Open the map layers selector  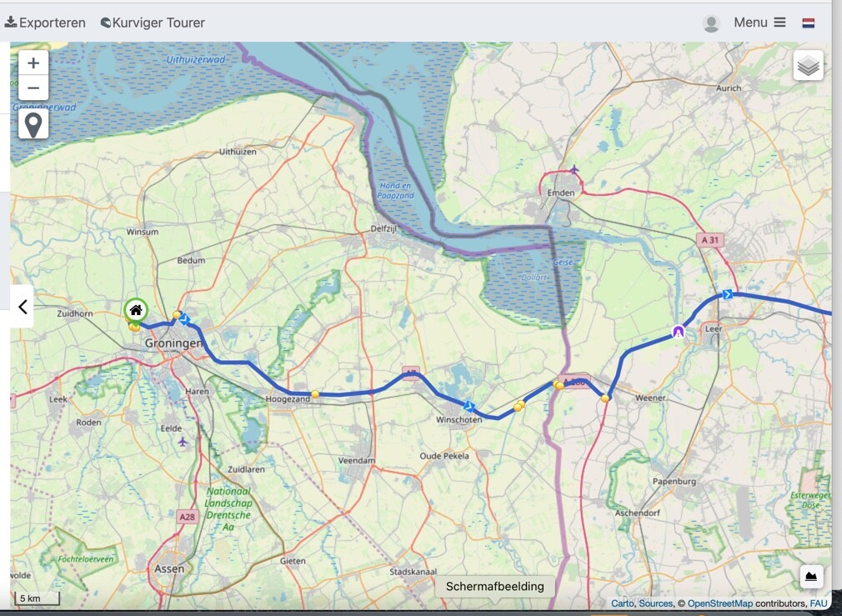point(808,66)
